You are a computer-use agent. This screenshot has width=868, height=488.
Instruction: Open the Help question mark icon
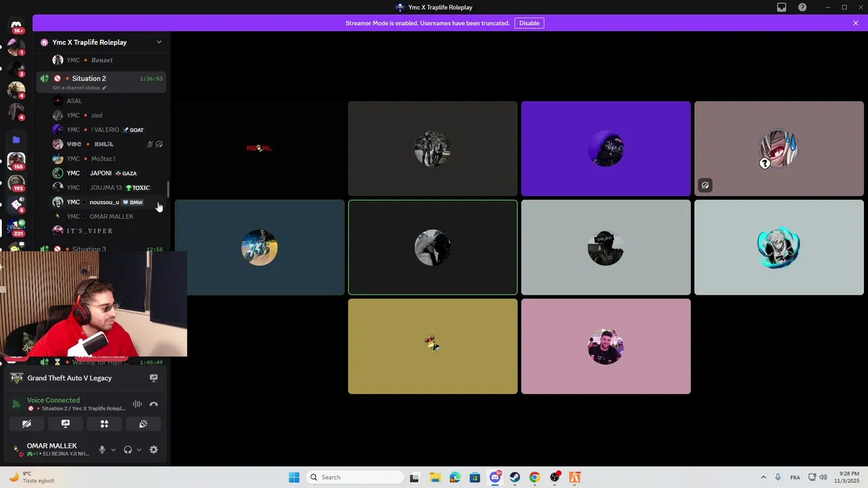coord(802,7)
